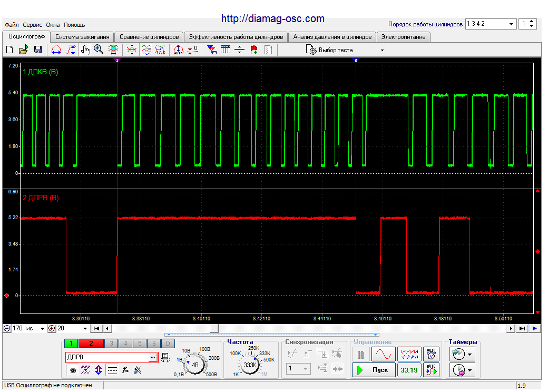Click the cylinder number stepper arrows
The image size is (548, 392).
(532, 24)
